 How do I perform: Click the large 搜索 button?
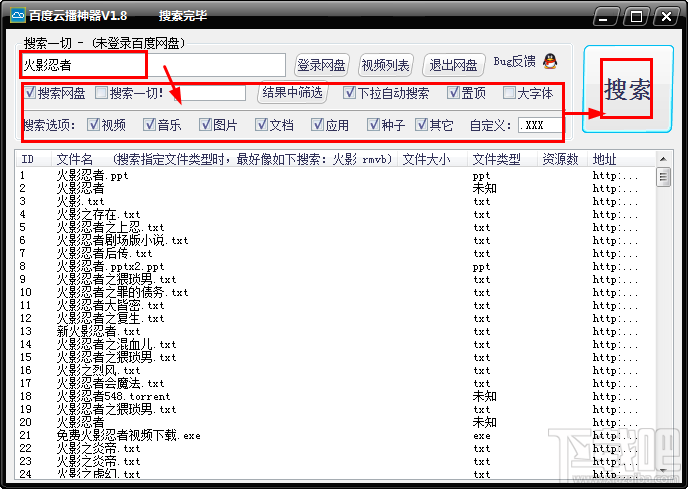pos(627,89)
